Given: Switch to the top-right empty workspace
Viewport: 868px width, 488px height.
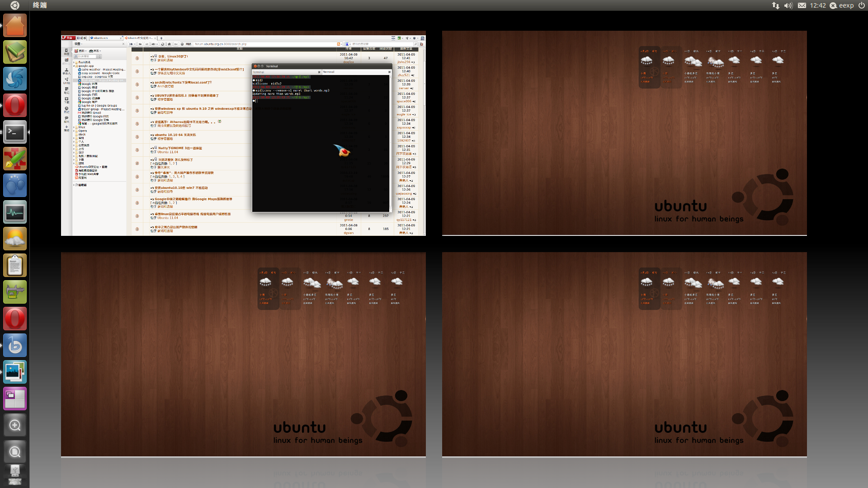Looking at the screenshot, I should click(x=624, y=133).
